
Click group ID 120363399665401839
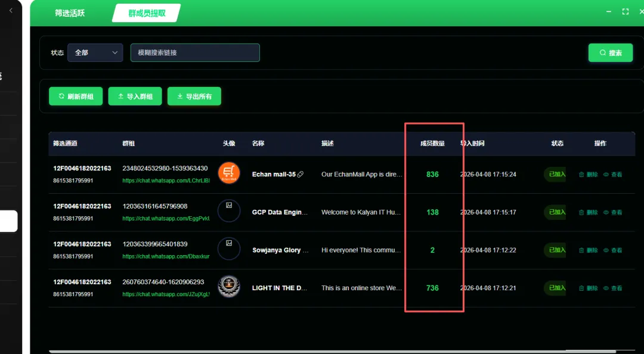[x=155, y=244]
